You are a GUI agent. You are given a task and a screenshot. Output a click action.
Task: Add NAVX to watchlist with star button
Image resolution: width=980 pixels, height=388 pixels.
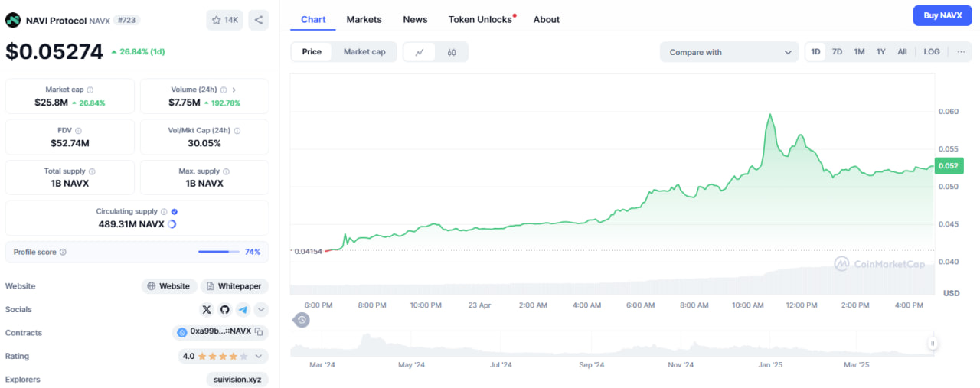[224, 20]
